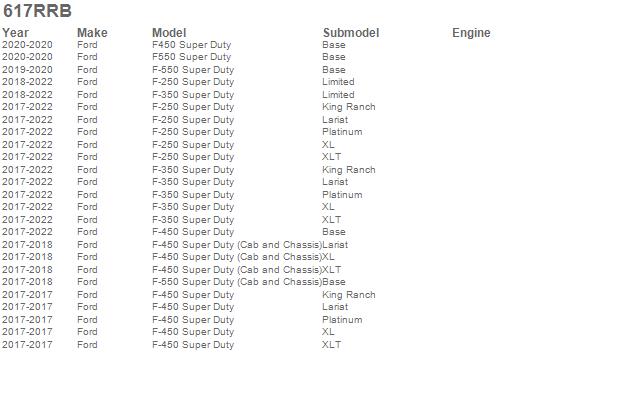Click Platinum submodel for F-350 Super Duty
This screenshot has height=413, width=628.
click(x=342, y=195)
